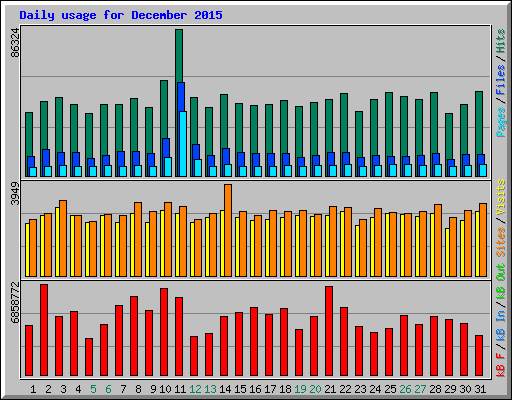Click the x-axis label for day 21
Viewport: 512px width, 400px height.
pyautogui.click(x=330, y=389)
